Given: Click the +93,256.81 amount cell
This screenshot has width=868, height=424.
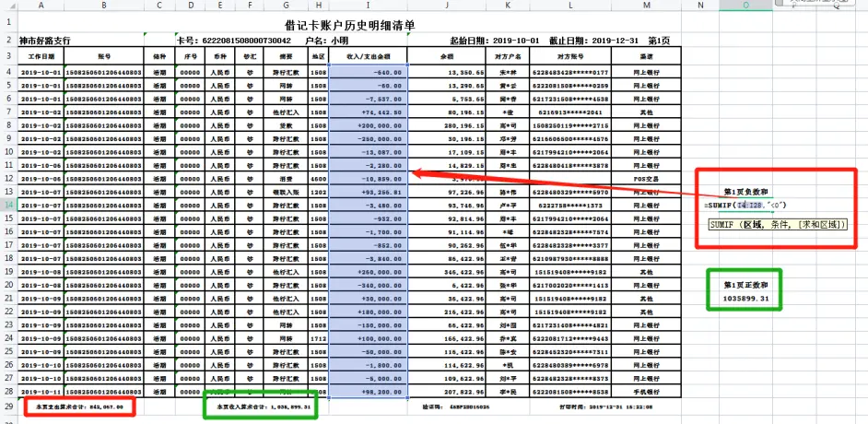Looking at the screenshot, I should [368, 192].
